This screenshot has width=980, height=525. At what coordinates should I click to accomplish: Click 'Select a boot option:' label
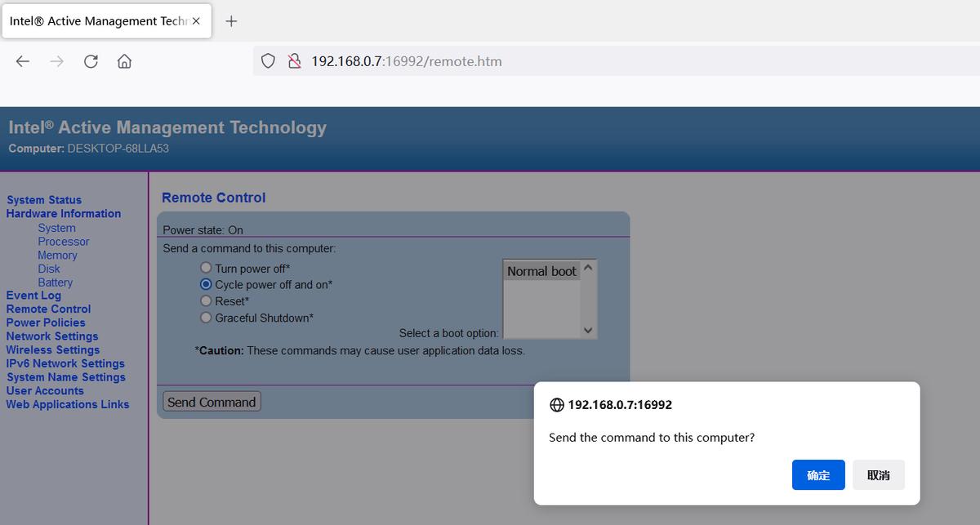pyautogui.click(x=448, y=333)
